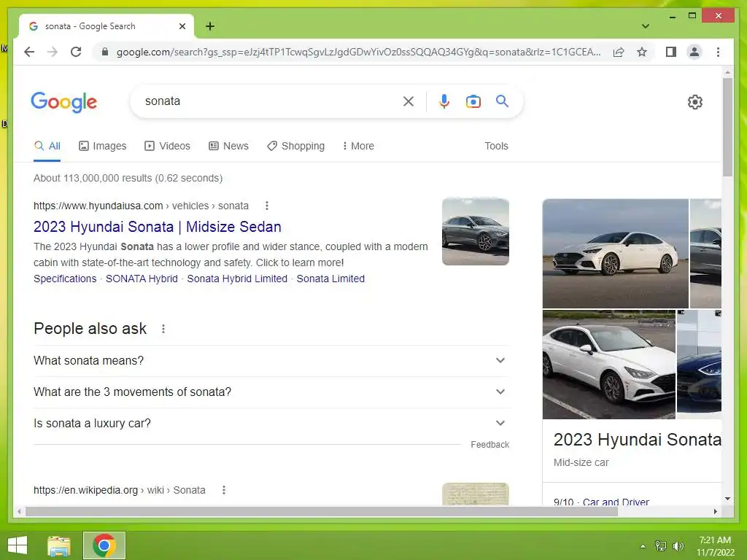This screenshot has height=560, width=747.
Task: Open the tab search chevron in title bar
Action: [646, 26]
